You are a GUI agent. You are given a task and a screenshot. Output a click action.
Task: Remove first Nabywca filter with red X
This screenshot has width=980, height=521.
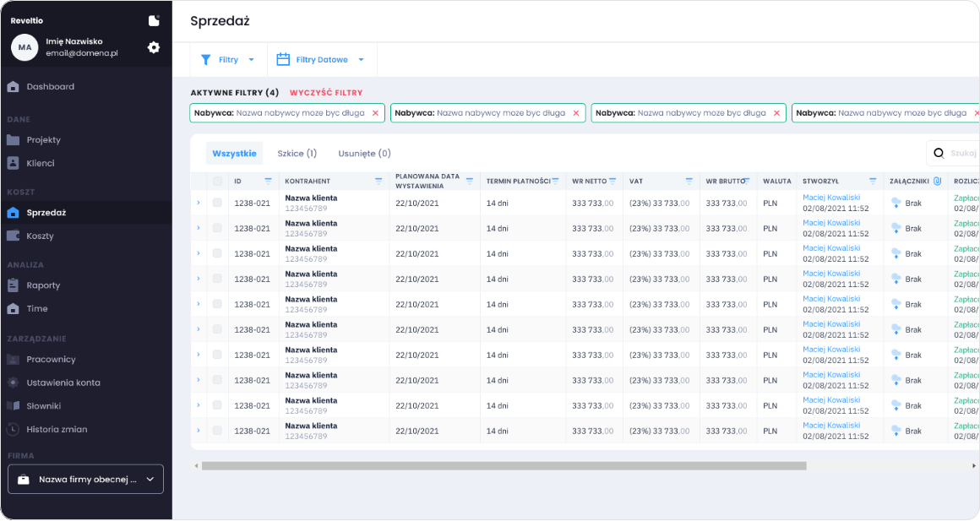[375, 112]
